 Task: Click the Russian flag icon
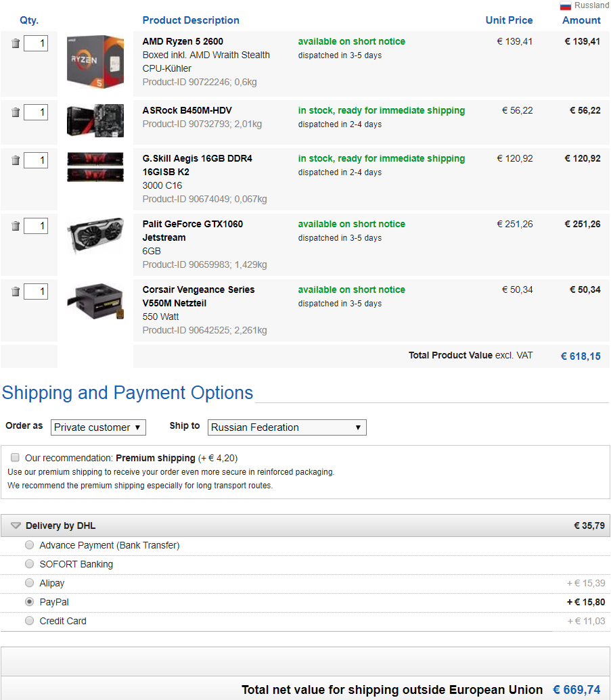(566, 6)
